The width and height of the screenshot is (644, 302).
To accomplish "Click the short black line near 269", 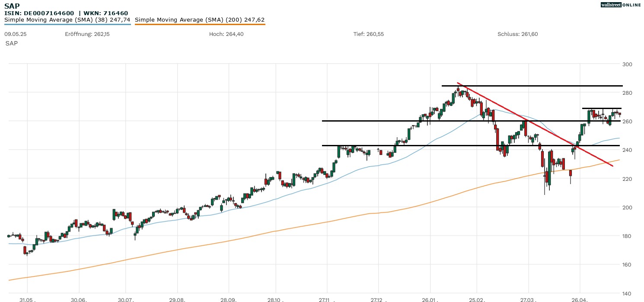I will pyautogui.click(x=602, y=108).
